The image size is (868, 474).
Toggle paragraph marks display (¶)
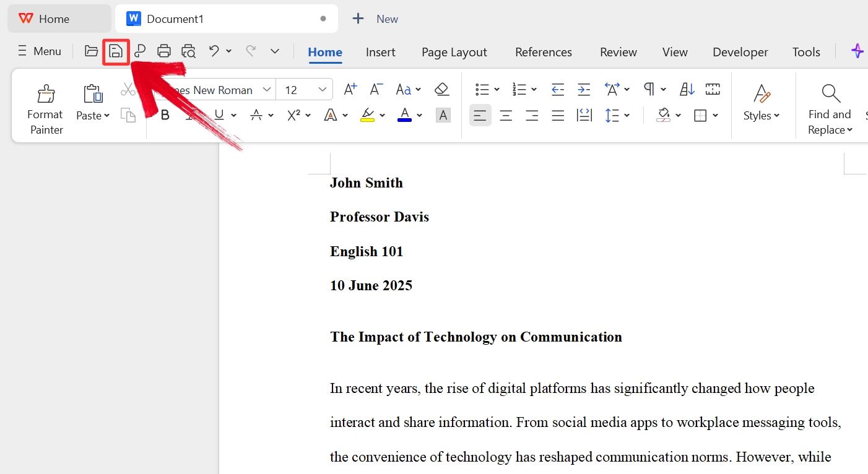click(649, 90)
